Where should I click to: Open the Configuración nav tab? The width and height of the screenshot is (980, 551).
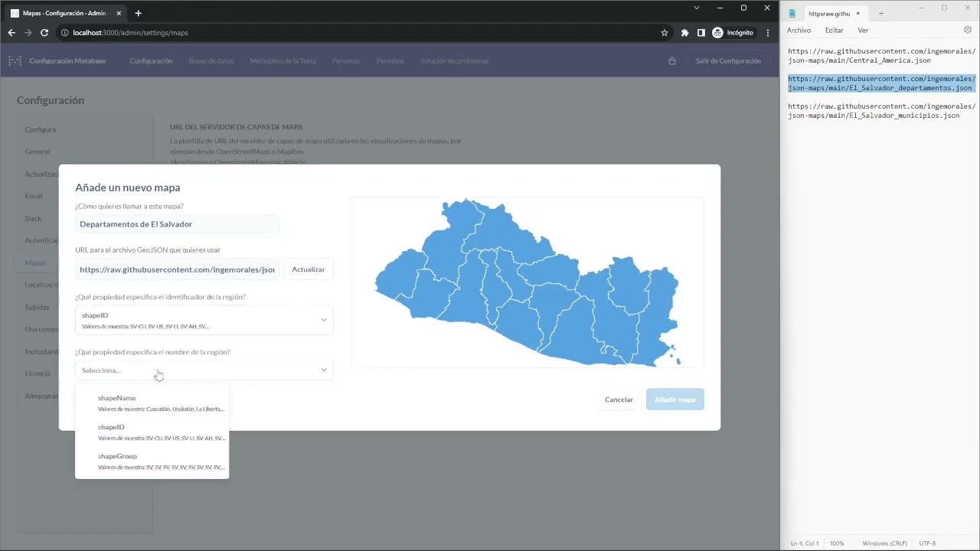click(151, 61)
